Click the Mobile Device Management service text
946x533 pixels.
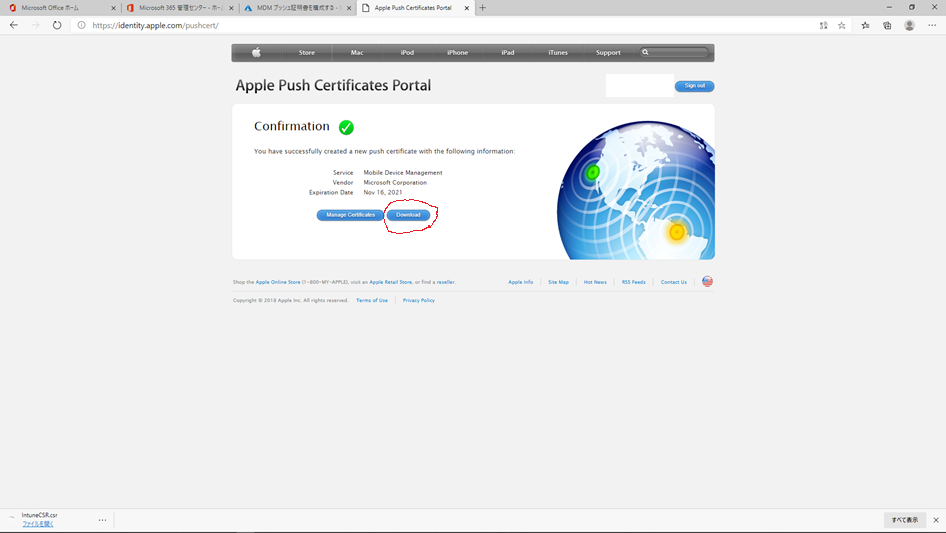click(403, 173)
